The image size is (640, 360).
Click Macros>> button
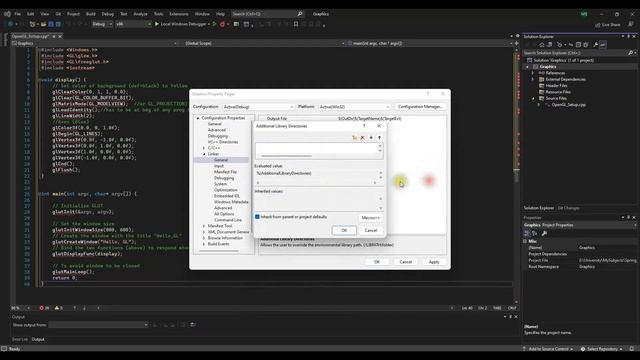coord(371,218)
